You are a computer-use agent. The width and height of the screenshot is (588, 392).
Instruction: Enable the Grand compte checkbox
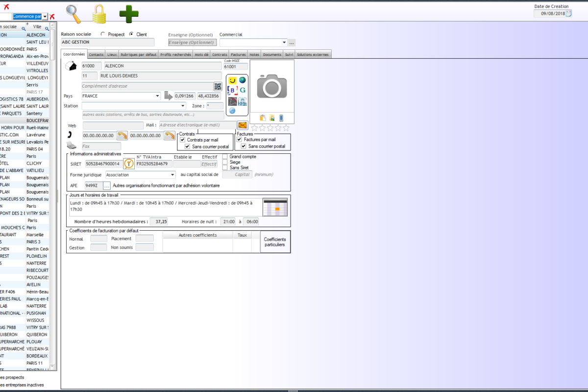(x=225, y=157)
